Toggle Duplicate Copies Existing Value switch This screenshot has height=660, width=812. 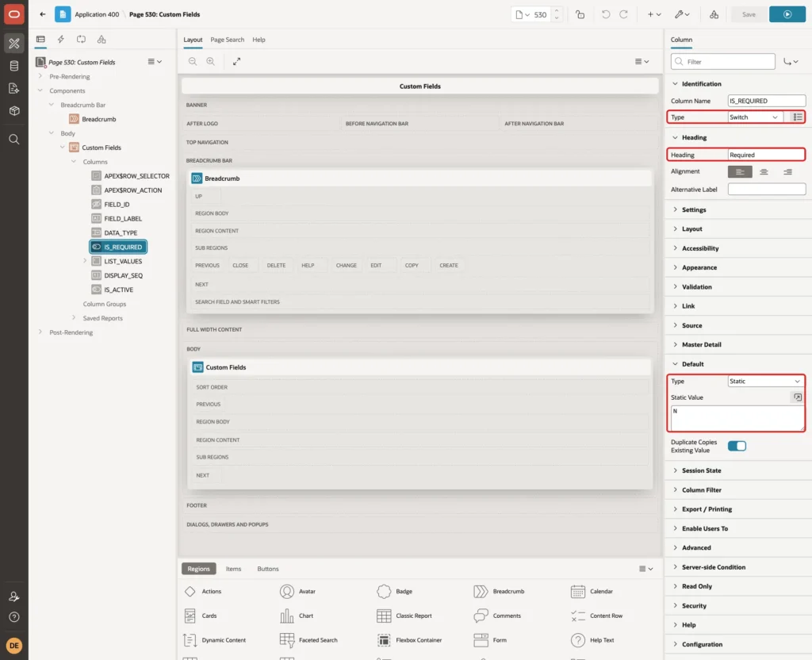(737, 446)
